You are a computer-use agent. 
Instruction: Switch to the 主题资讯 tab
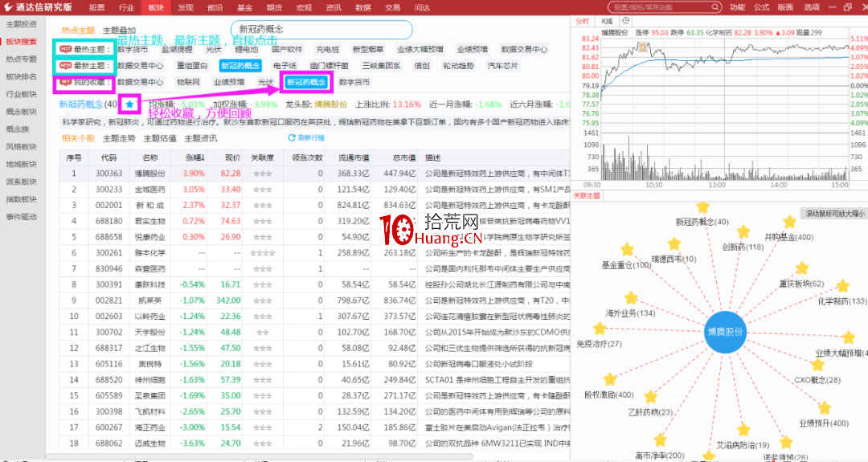(200, 138)
